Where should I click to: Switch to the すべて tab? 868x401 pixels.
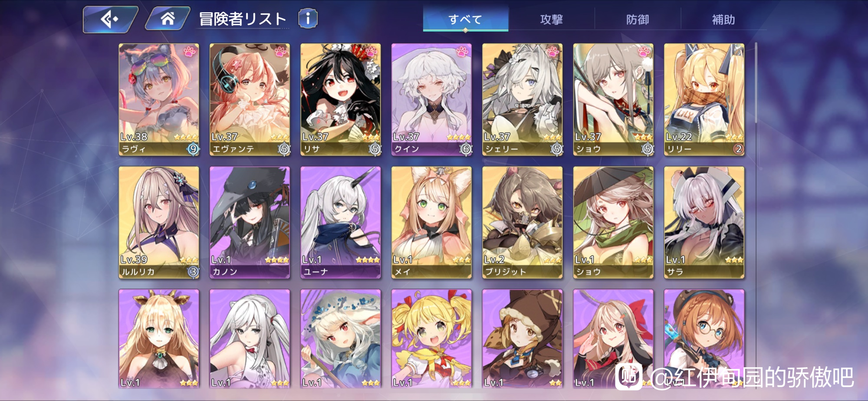(465, 20)
